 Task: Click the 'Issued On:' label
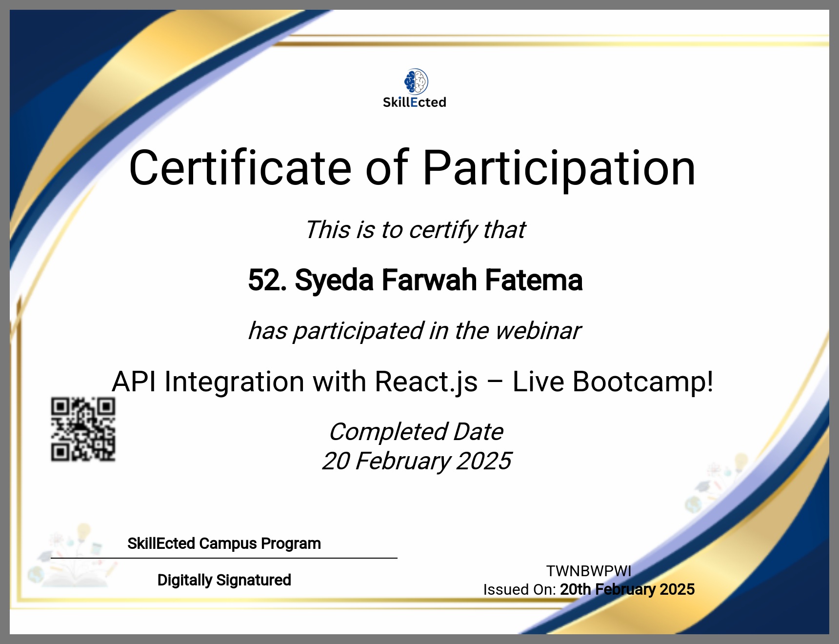519,590
